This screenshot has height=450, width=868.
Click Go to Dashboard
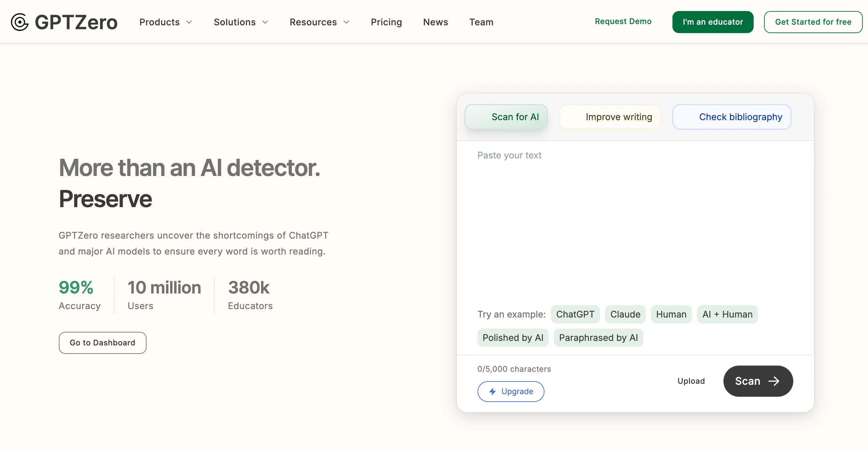click(x=102, y=343)
